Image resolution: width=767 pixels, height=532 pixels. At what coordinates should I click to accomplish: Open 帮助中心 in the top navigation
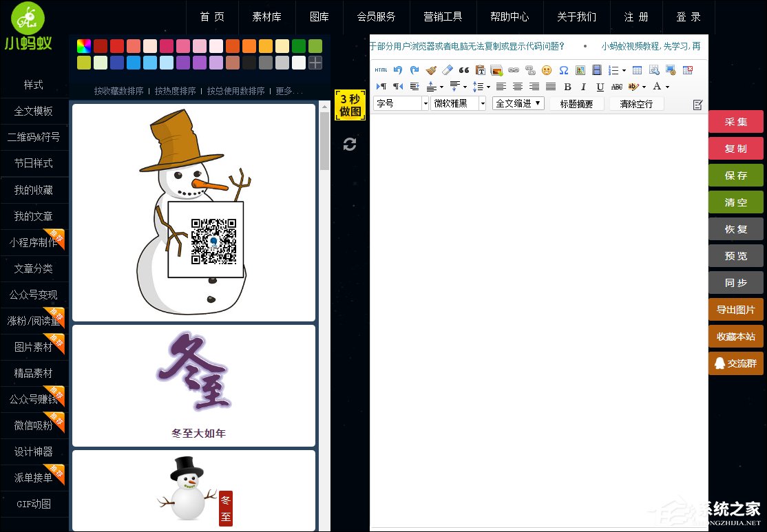(x=509, y=17)
